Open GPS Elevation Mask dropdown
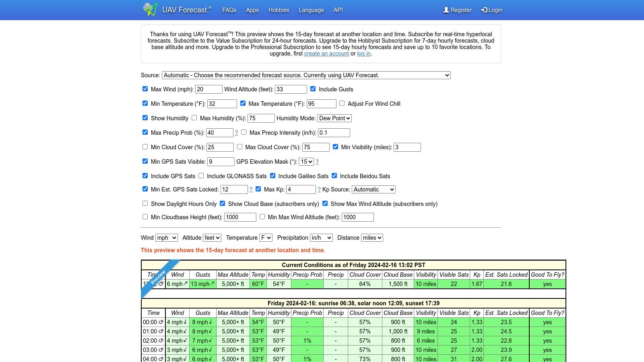Viewport: 644px width, 362px height. point(306,162)
